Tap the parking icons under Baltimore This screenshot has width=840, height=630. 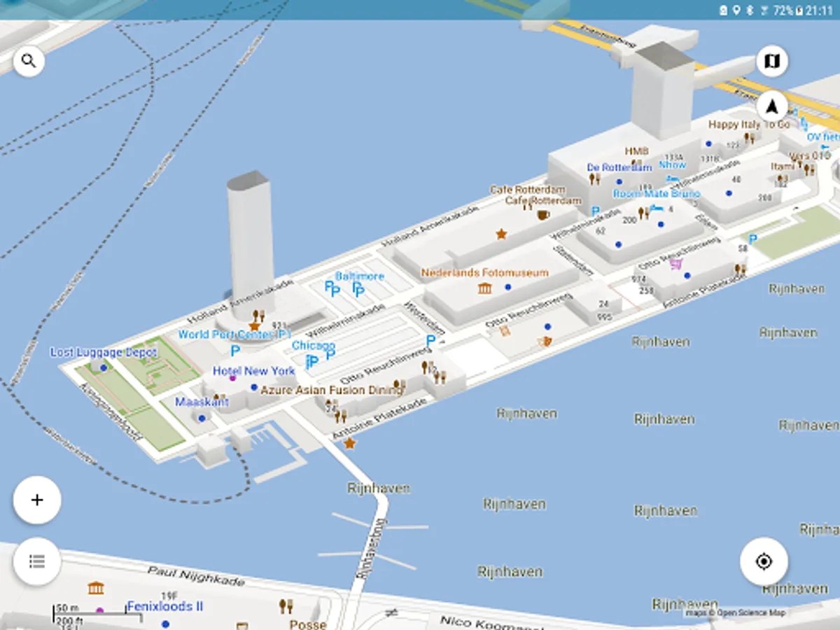(x=344, y=288)
